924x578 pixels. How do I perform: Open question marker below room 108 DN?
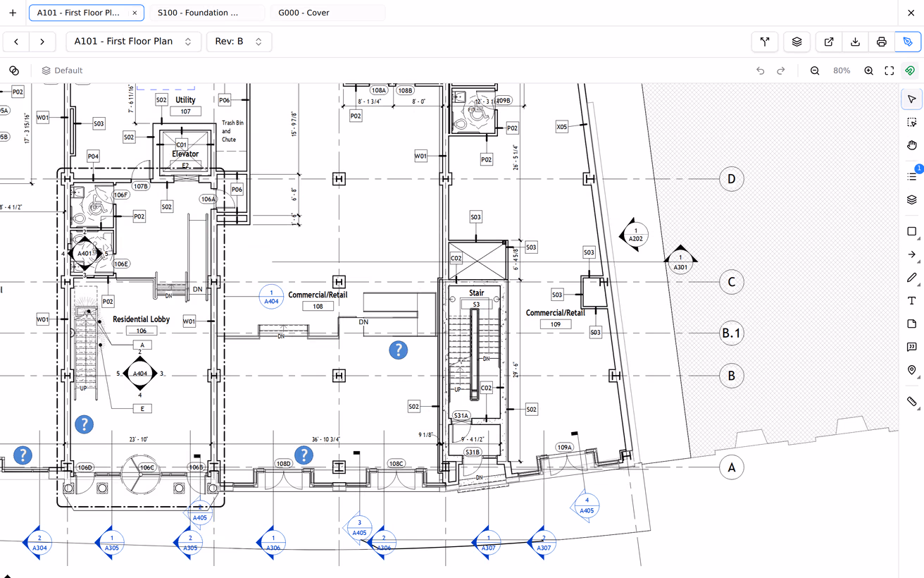(399, 350)
